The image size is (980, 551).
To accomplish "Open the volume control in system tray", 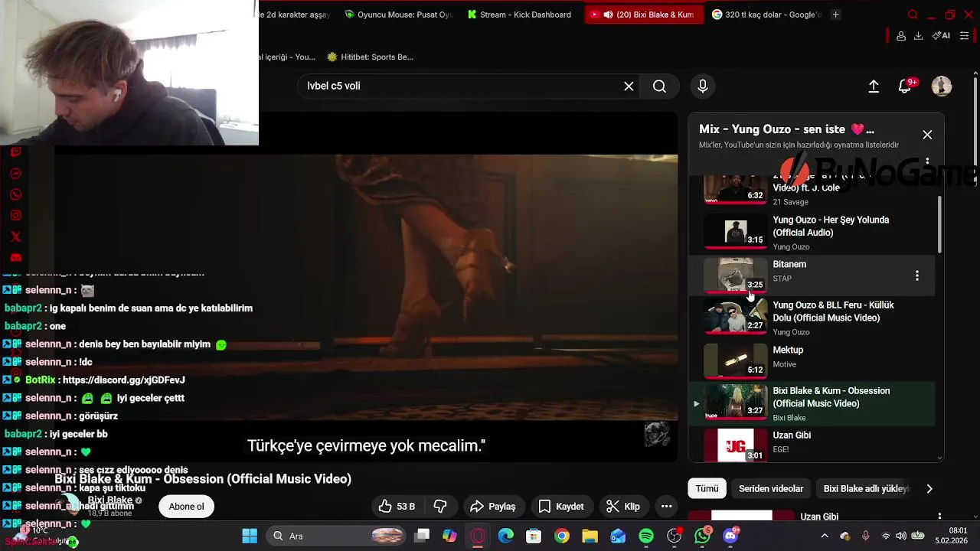I will [x=901, y=536].
